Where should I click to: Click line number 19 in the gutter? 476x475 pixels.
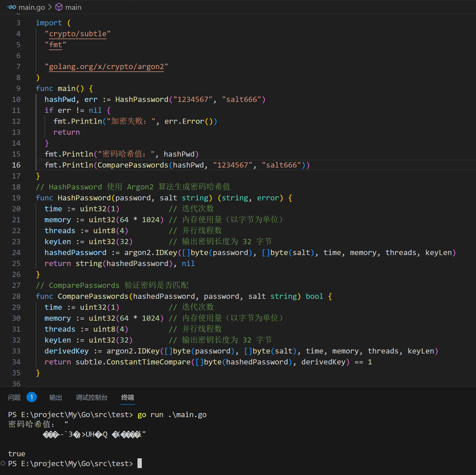pyautogui.click(x=16, y=198)
